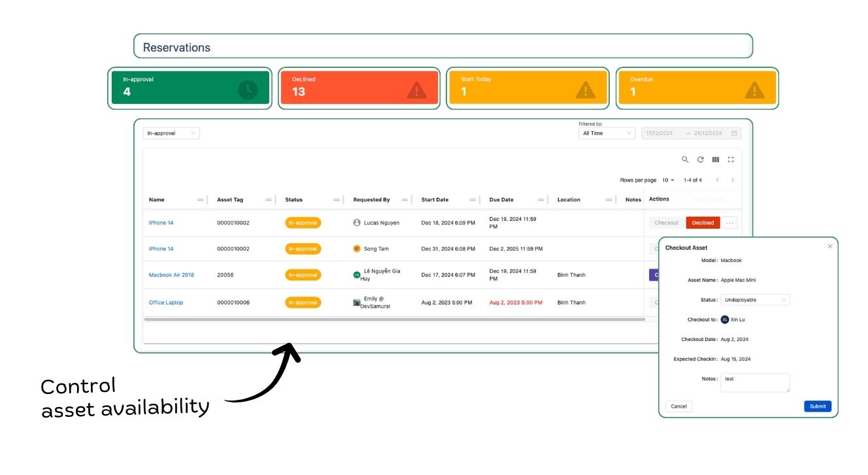The height and width of the screenshot is (475, 868).
Task: Click asset tag 0000010006
Action: (x=233, y=303)
